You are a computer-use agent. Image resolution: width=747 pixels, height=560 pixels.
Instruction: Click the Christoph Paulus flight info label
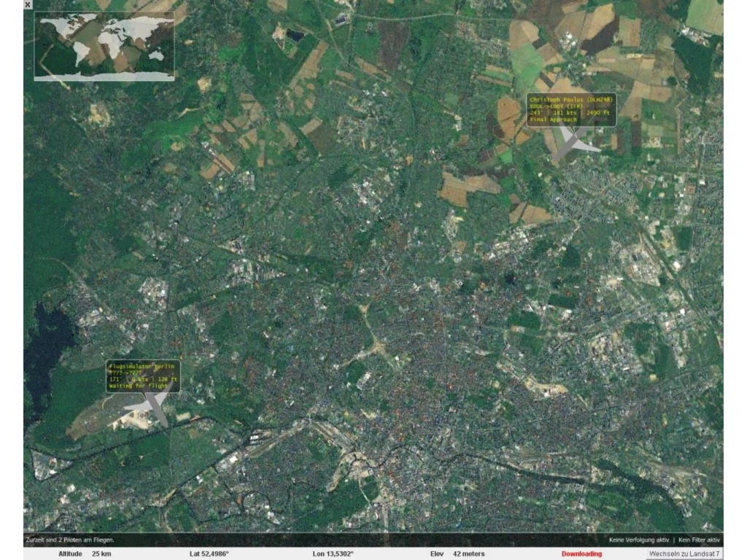pyautogui.click(x=571, y=109)
